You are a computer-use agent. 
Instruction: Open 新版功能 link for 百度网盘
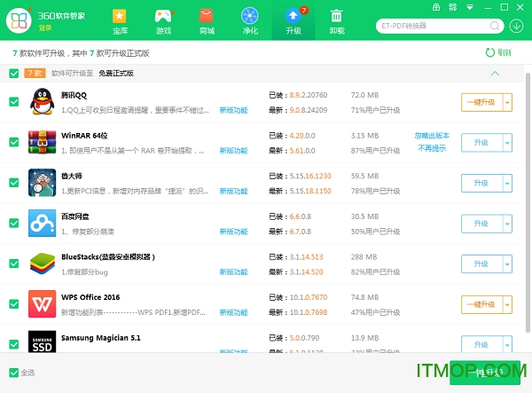(233, 232)
